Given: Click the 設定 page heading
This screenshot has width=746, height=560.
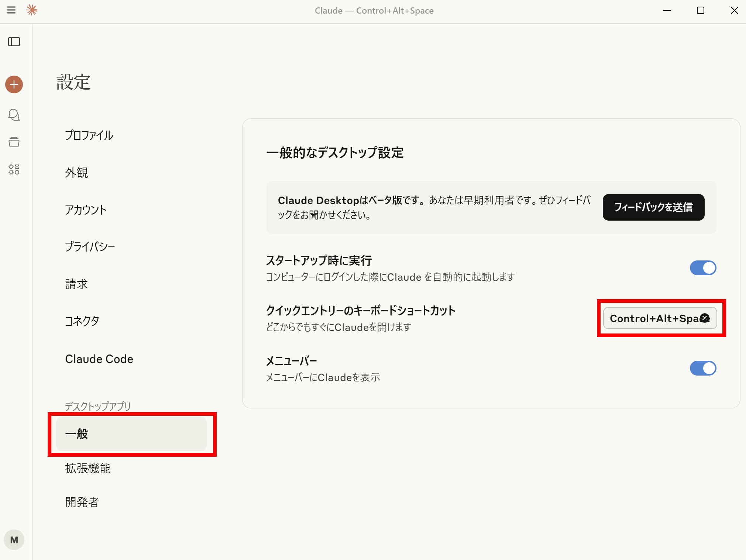Looking at the screenshot, I should pos(73,82).
